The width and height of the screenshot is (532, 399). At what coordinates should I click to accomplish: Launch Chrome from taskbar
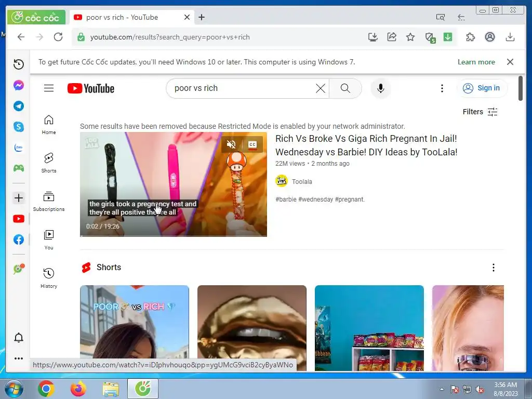click(x=46, y=389)
